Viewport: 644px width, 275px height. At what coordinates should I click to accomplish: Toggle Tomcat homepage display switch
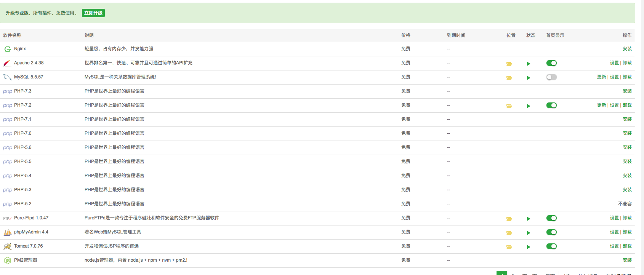click(x=551, y=246)
